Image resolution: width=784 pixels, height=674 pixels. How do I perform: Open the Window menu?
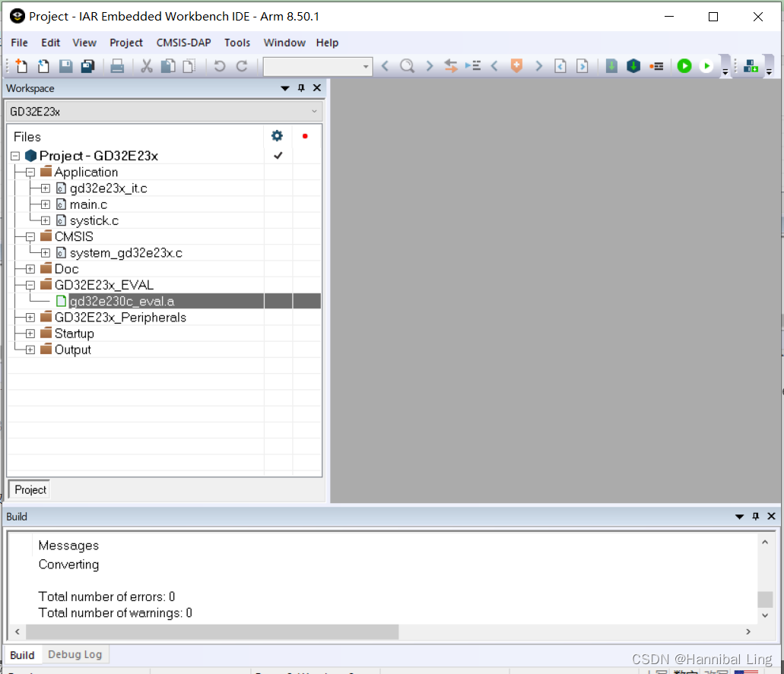click(x=284, y=43)
